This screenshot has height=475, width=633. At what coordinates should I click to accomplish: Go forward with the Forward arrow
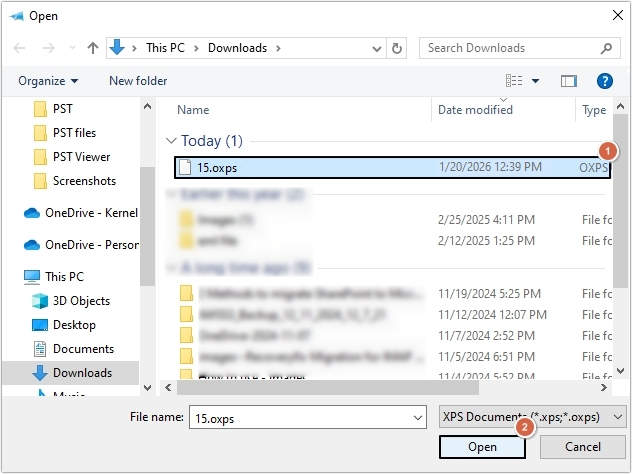point(49,48)
